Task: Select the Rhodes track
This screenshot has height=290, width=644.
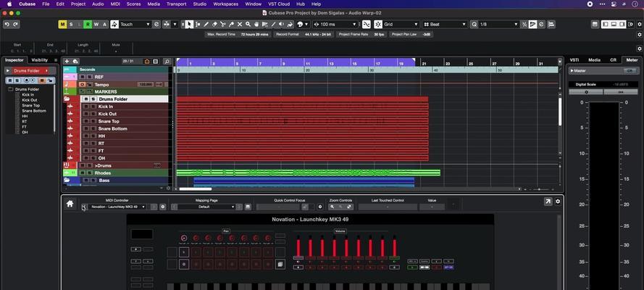Action: pyautogui.click(x=116, y=173)
